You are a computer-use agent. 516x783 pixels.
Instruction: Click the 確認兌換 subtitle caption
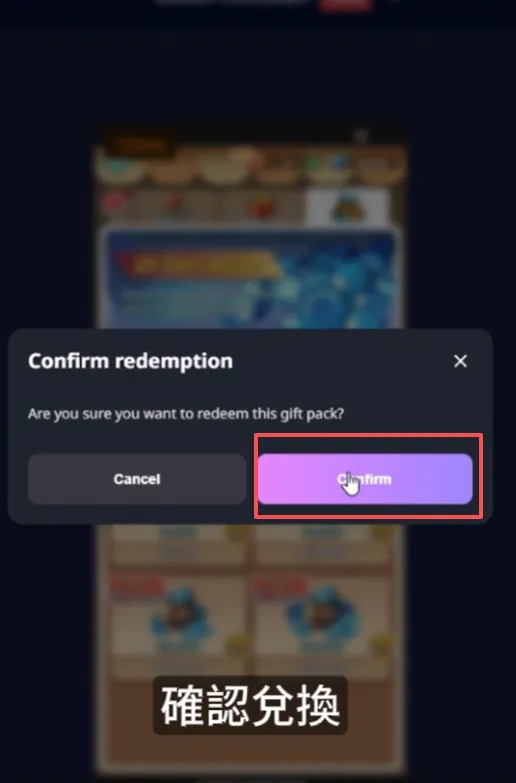(250, 705)
